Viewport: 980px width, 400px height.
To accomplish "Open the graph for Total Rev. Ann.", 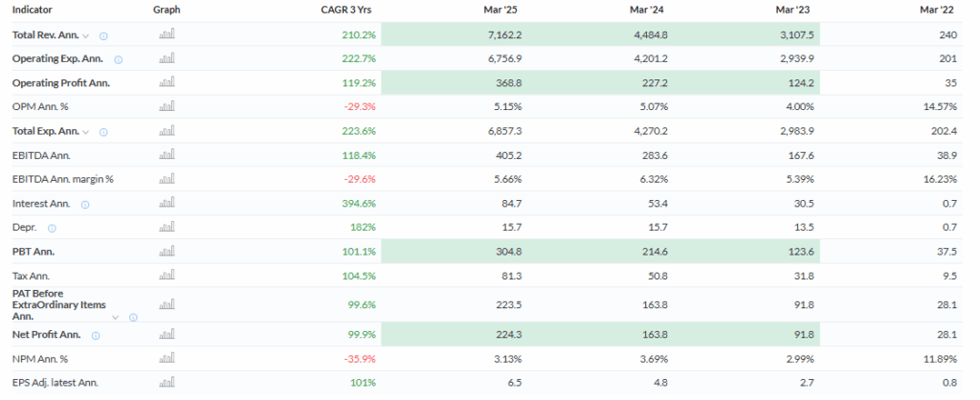I will pos(167,35).
